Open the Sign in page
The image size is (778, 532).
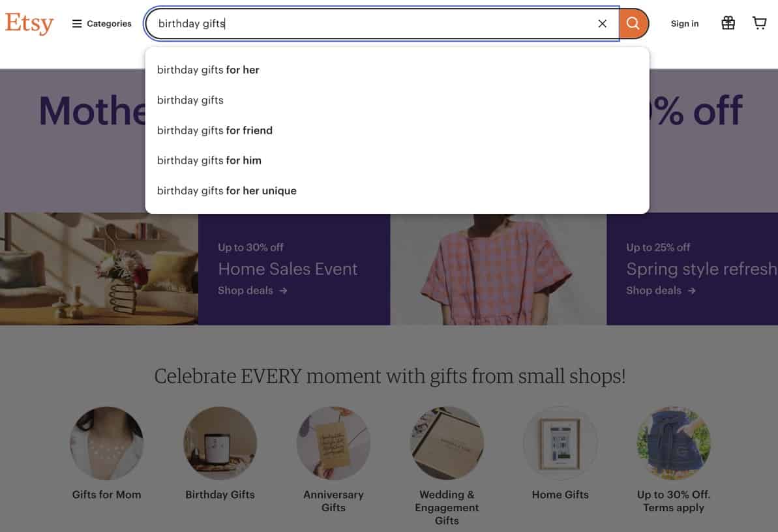tap(684, 23)
